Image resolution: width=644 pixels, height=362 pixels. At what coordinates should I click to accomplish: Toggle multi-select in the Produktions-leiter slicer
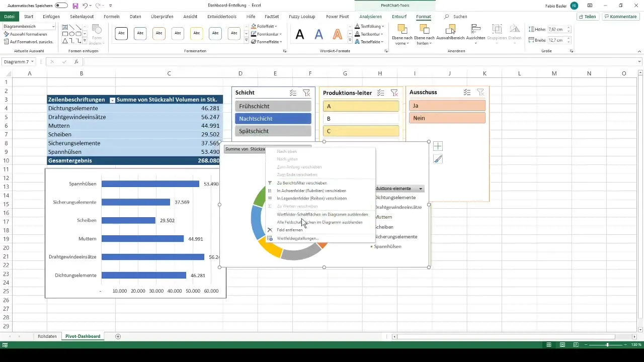click(x=381, y=93)
